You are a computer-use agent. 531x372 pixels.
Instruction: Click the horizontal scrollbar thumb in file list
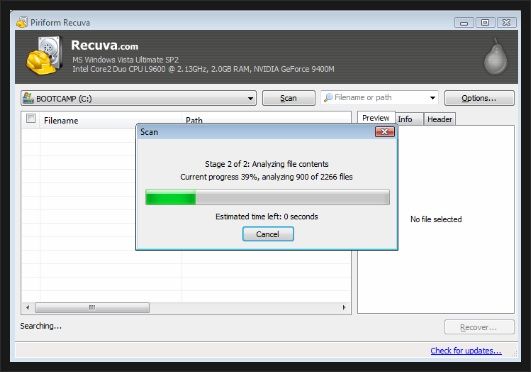[x=92, y=308]
